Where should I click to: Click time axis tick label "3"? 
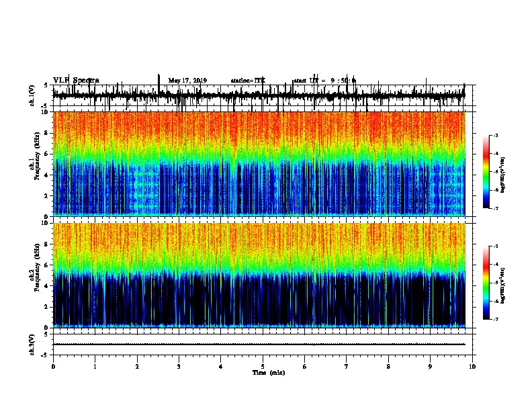[179, 367]
